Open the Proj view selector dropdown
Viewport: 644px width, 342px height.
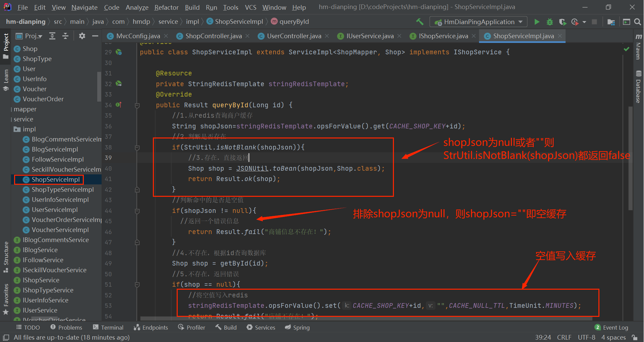[29, 36]
